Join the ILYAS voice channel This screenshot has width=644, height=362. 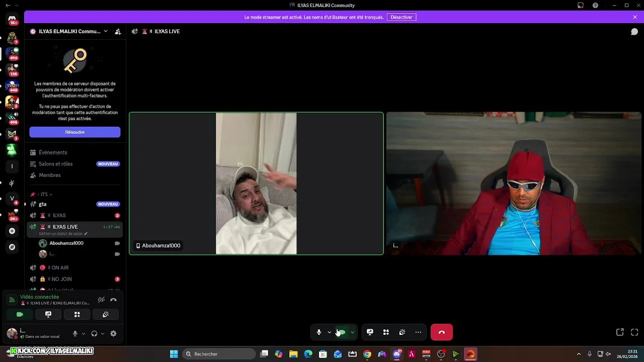point(74,216)
